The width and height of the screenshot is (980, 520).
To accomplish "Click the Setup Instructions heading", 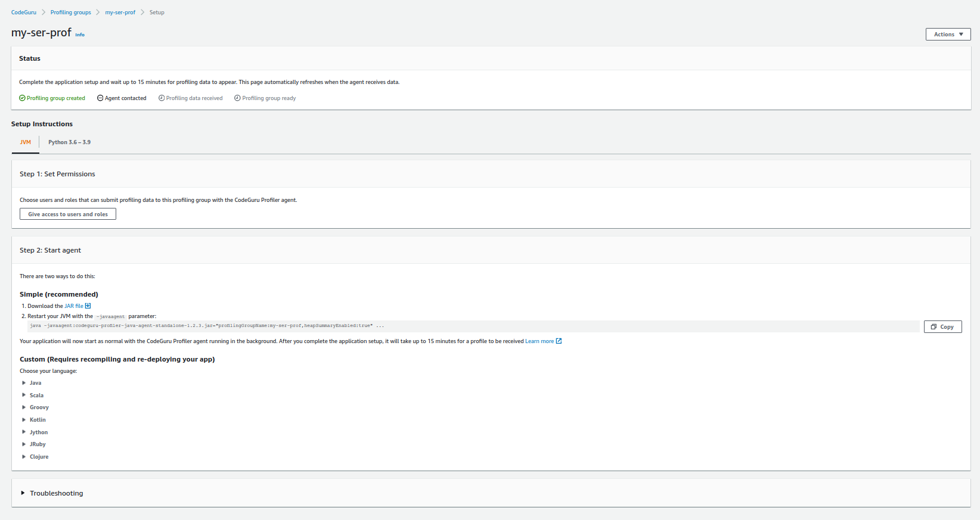I will click(42, 124).
